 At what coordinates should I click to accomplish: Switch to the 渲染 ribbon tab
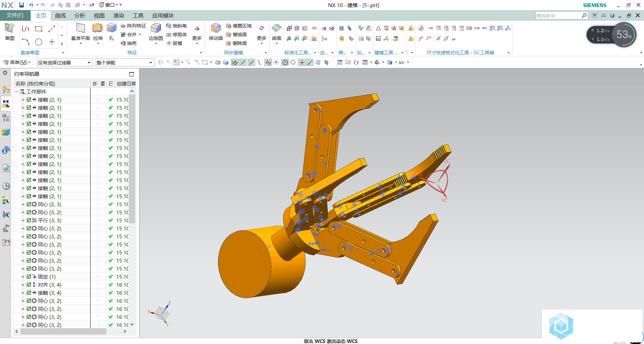coord(119,15)
